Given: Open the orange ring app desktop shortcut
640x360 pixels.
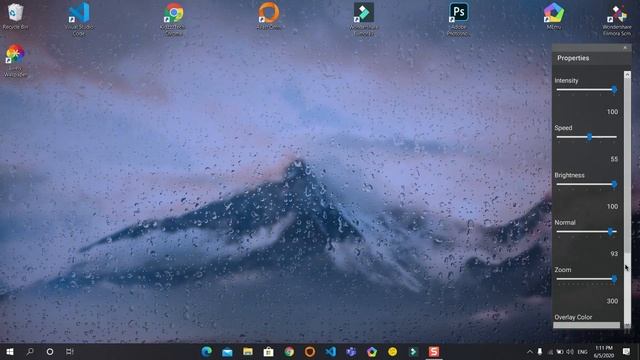Looking at the screenshot, I should tap(269, 16).
